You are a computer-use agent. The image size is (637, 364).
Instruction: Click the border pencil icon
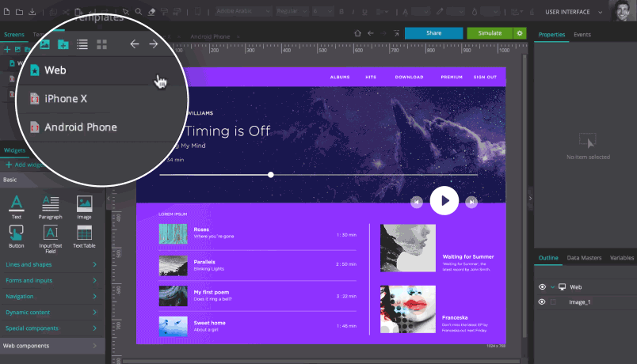point(440,12)
